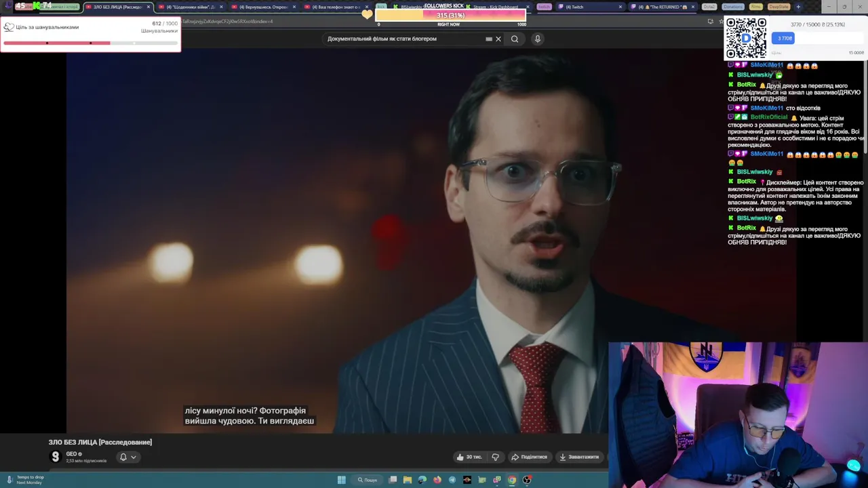The image size is (868, 488).
Task: Click the new tab plus button
Action: [798, 7]
